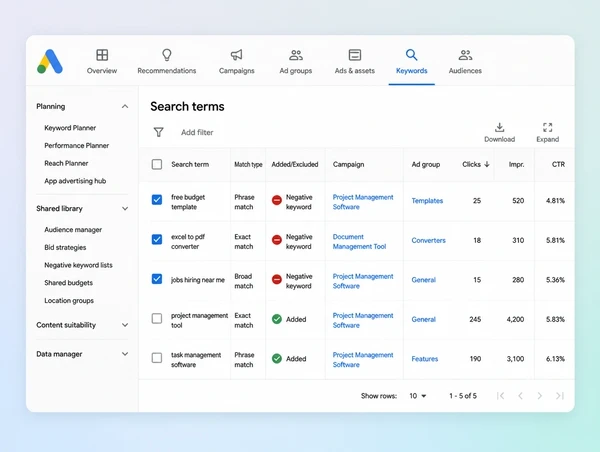Expand the Content suitability section
Image resolution: width=600 pixels, height=452 pixels.
click(x=125, y=325)
